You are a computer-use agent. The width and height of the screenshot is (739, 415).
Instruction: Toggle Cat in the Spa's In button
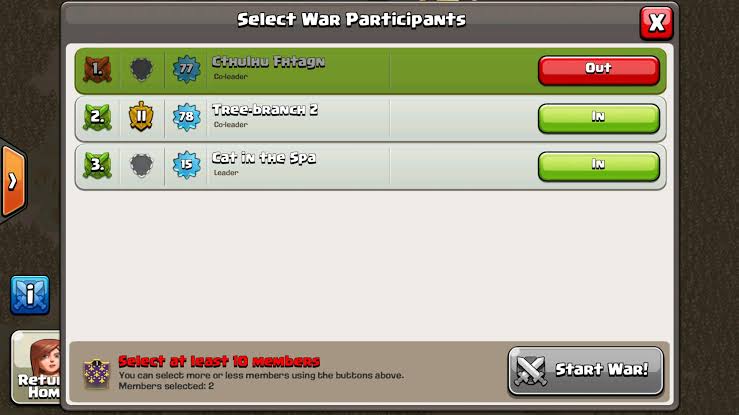pos(599,166)
